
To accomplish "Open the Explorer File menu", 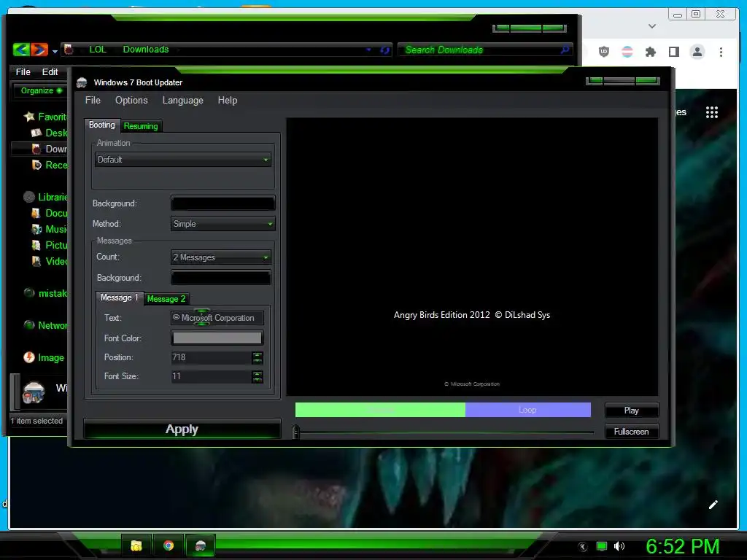I will coord(23,72).
